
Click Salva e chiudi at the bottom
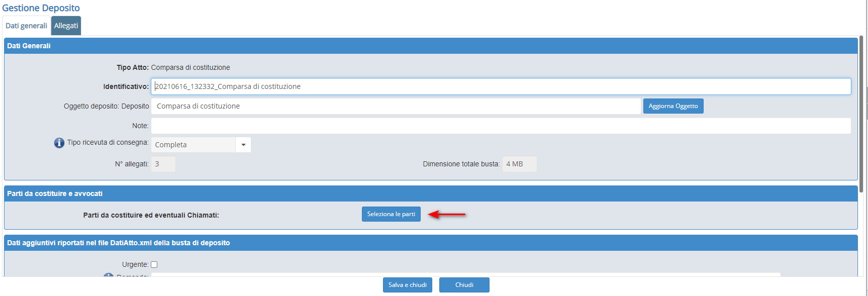(x=407, y=285)
